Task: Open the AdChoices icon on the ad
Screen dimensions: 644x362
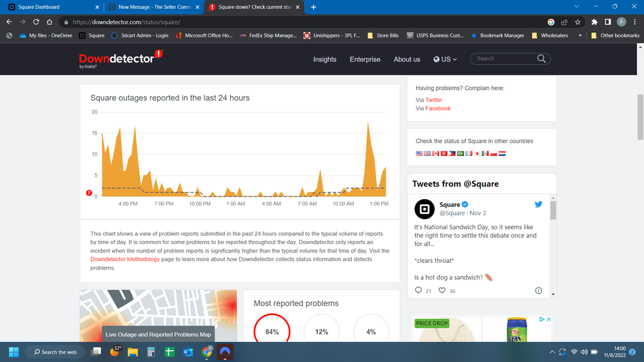Action: pos(542,319)
